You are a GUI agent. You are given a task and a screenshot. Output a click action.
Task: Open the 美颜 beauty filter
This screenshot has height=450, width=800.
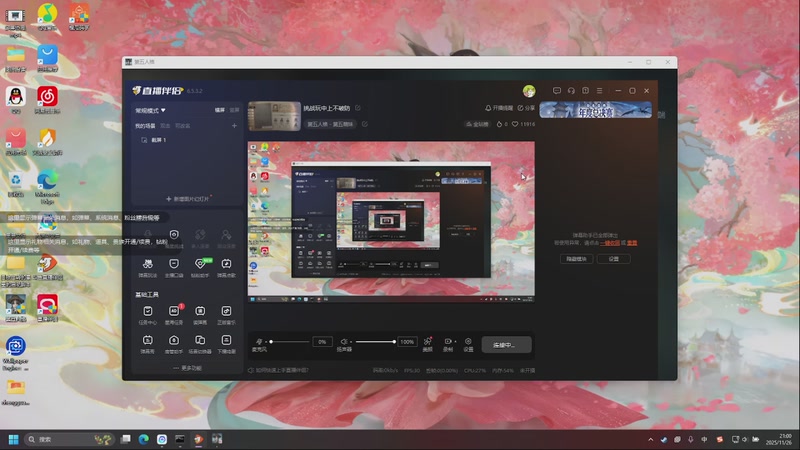pyautogui.click(x=428, y=344)
